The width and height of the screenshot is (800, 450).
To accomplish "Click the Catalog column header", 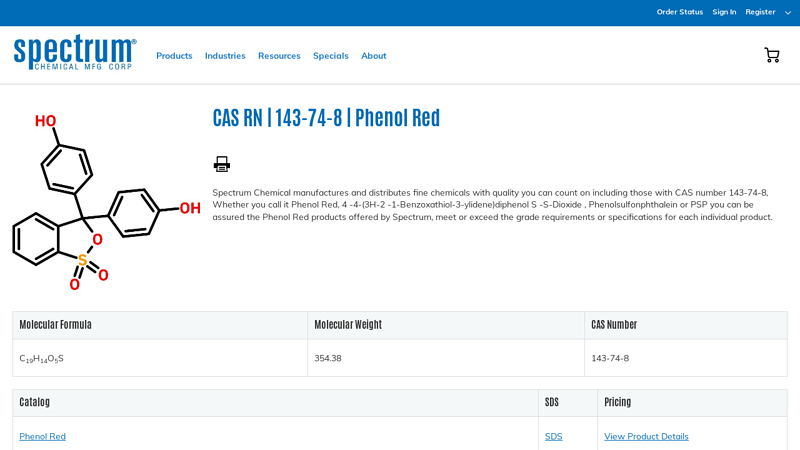I will click(x=276, y=403).
